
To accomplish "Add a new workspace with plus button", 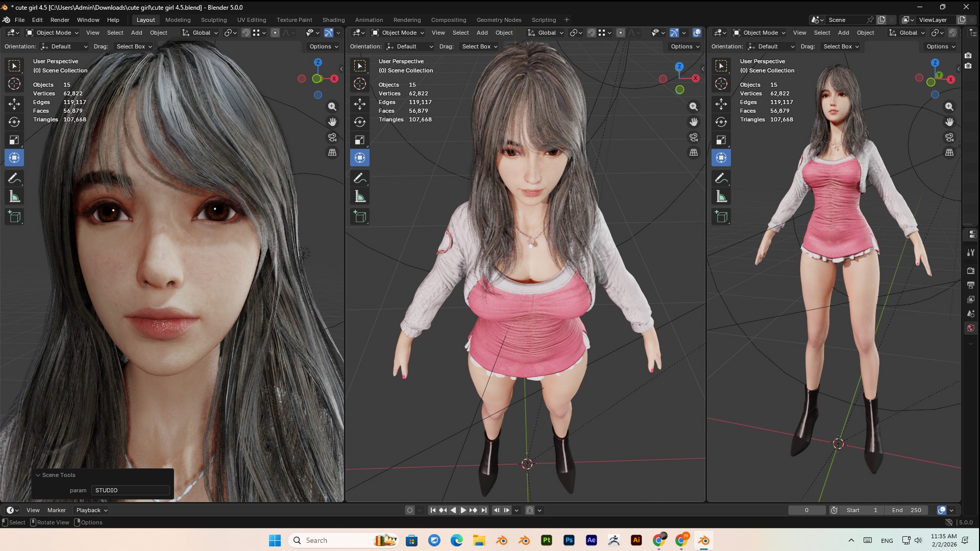I will 567,20.
